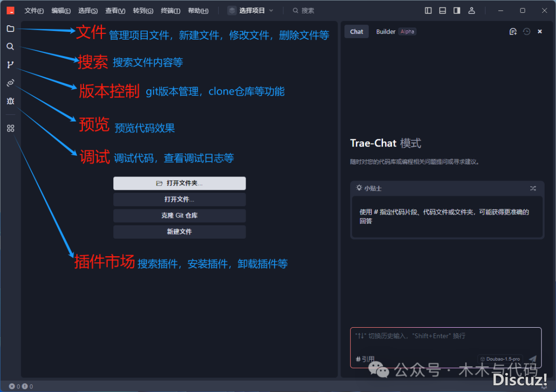
Task: Open the debug bug icon in sidebar
Action: (x=10, y=101)
